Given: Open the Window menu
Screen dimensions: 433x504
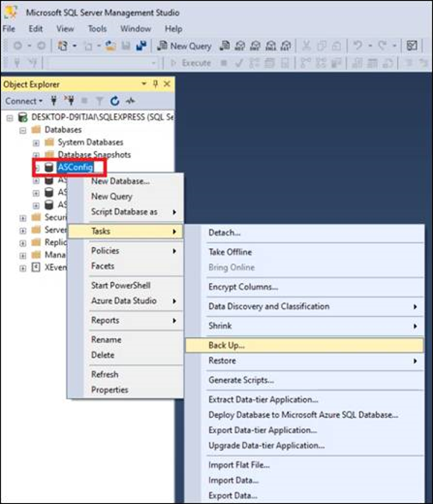Looking at the screenshot, I should coord(135,28).
